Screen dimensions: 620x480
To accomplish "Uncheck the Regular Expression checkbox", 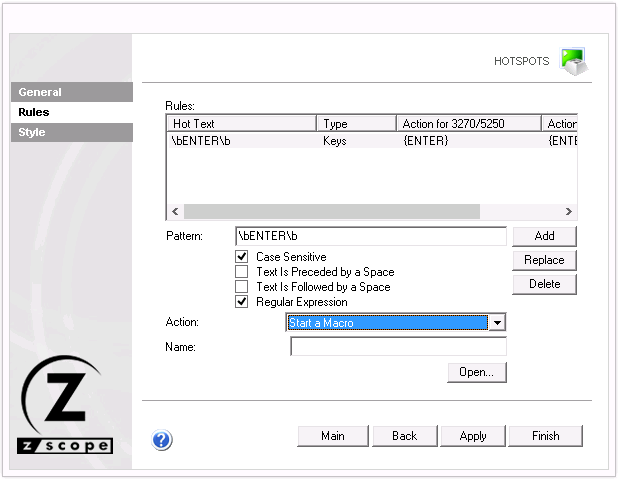I will click(241, 302).
